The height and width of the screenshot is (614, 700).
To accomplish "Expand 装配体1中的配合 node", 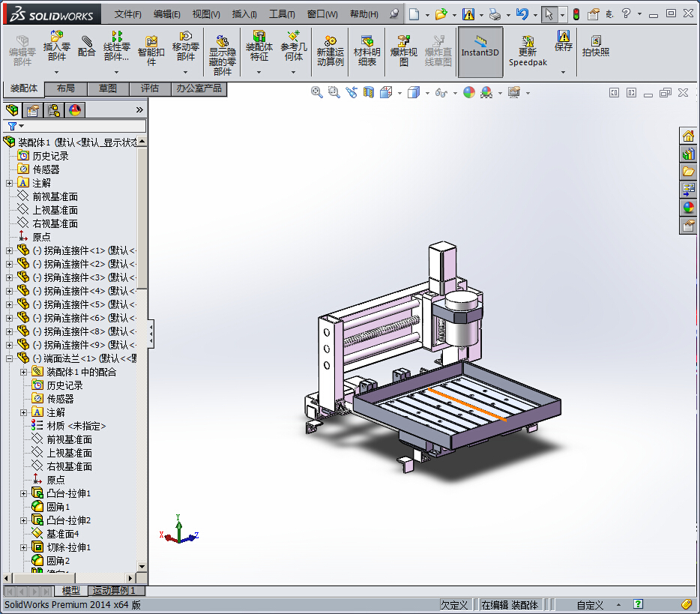I will (x=24, y=372).
